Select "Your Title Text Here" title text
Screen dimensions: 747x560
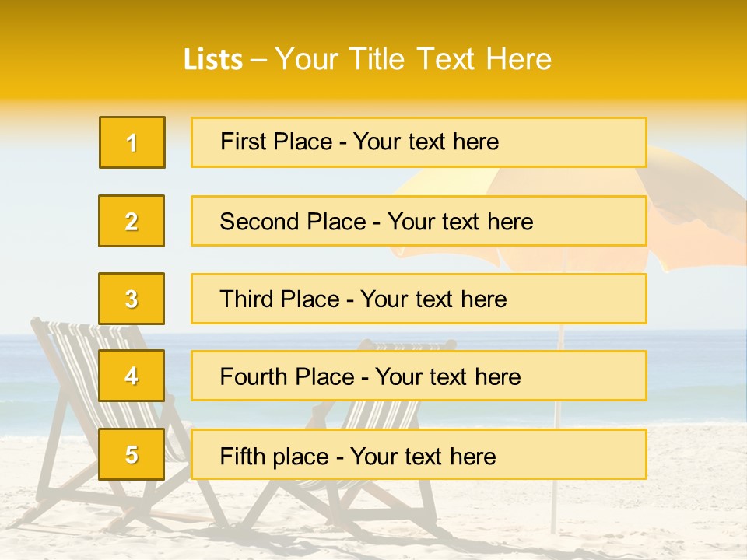[413, 59]
